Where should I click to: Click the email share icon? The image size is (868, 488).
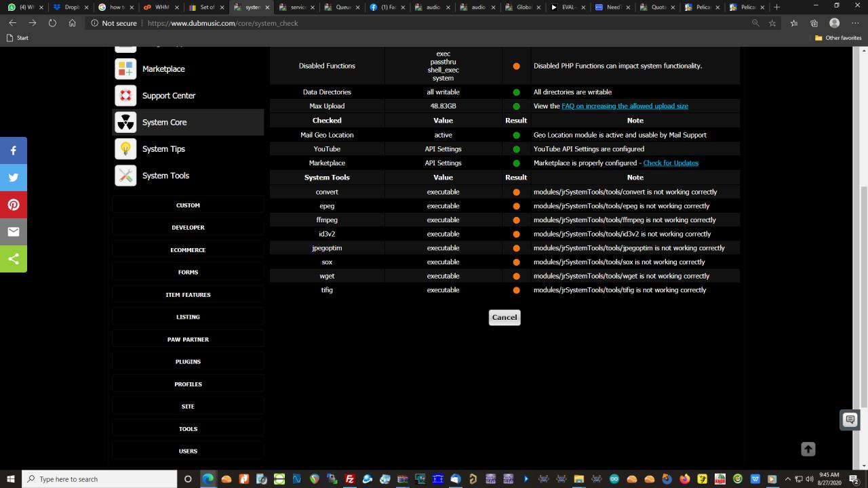pos(14,232)
